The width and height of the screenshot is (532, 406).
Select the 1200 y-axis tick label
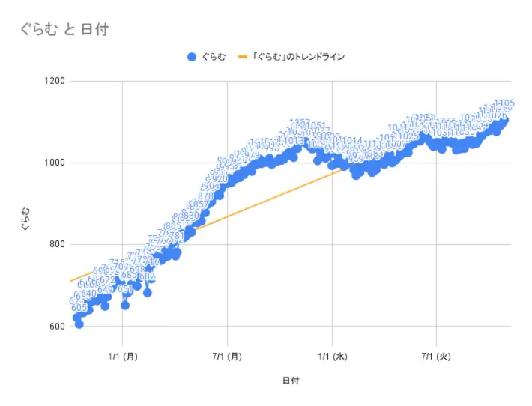tap(54, 81)
